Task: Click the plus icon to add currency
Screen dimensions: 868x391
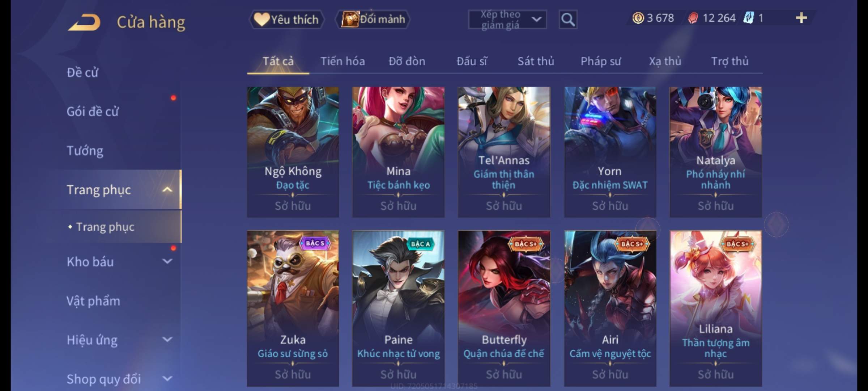Action: tap(801, 18)
